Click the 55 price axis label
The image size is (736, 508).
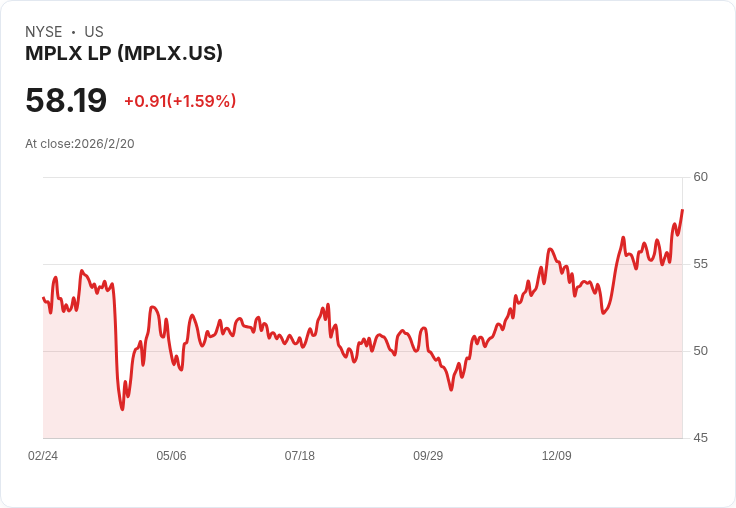[x=700, y=264]
